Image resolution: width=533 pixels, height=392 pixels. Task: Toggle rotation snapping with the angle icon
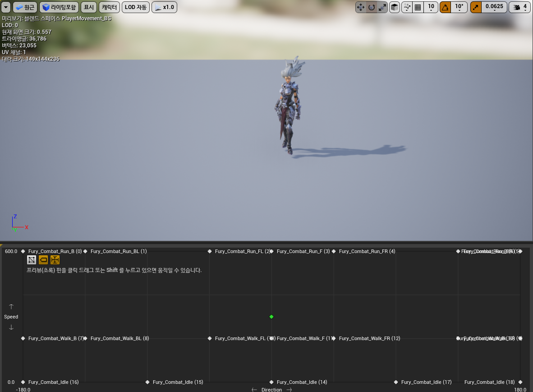click(446, 7)
